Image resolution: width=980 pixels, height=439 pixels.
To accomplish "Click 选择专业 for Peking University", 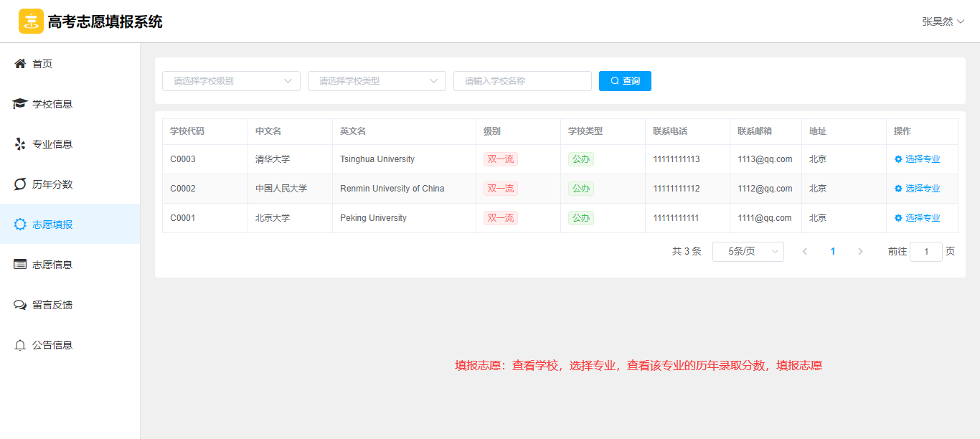I will pyautogui.click(x=917, y=218).
